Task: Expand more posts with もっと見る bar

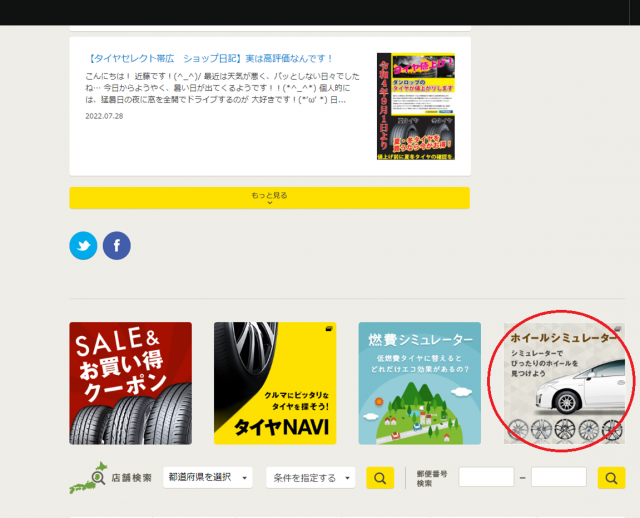Action: tap(269, 197)
